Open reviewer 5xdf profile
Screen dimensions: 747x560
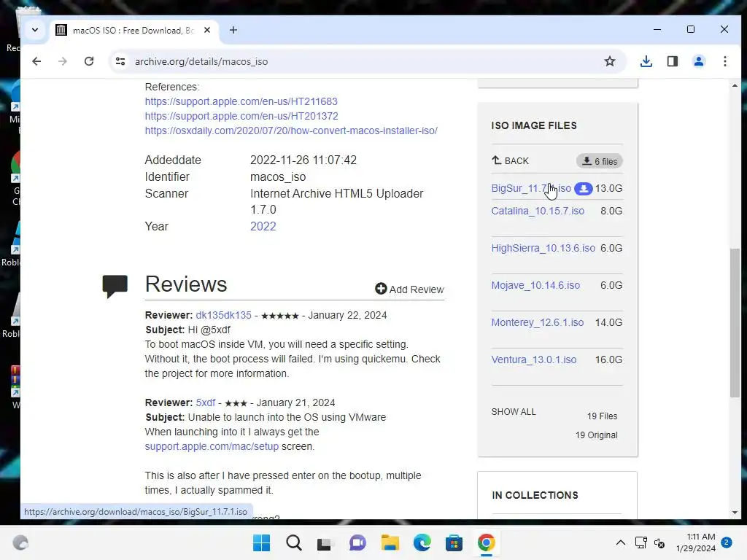point(205,402)
